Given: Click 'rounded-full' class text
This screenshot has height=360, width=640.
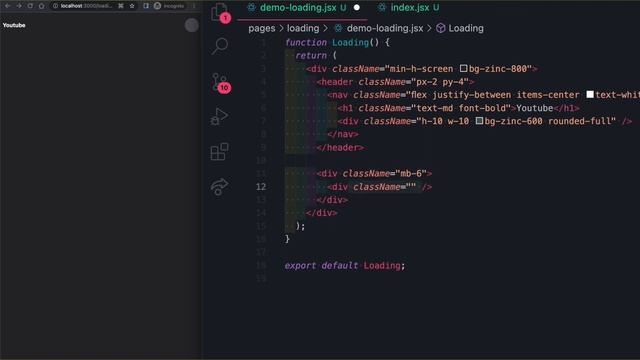Looking at the screenshot, I should pos(580,121).
